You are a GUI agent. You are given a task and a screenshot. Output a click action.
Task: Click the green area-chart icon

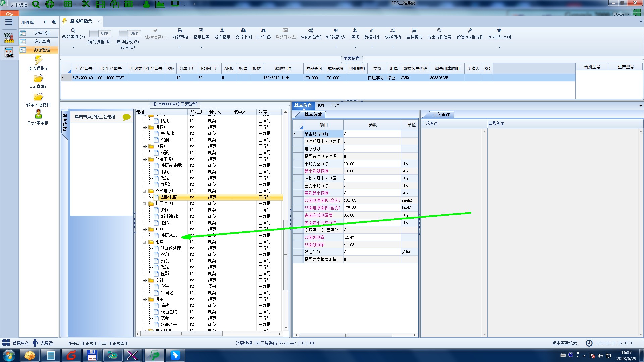(160, 4)
